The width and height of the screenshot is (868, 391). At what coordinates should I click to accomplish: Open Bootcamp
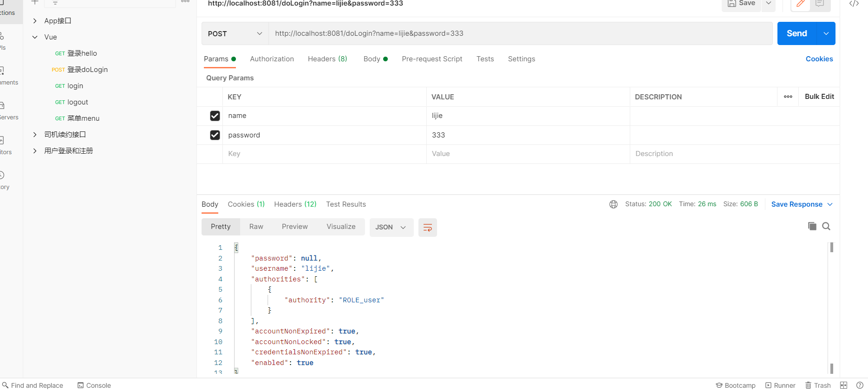736,385
